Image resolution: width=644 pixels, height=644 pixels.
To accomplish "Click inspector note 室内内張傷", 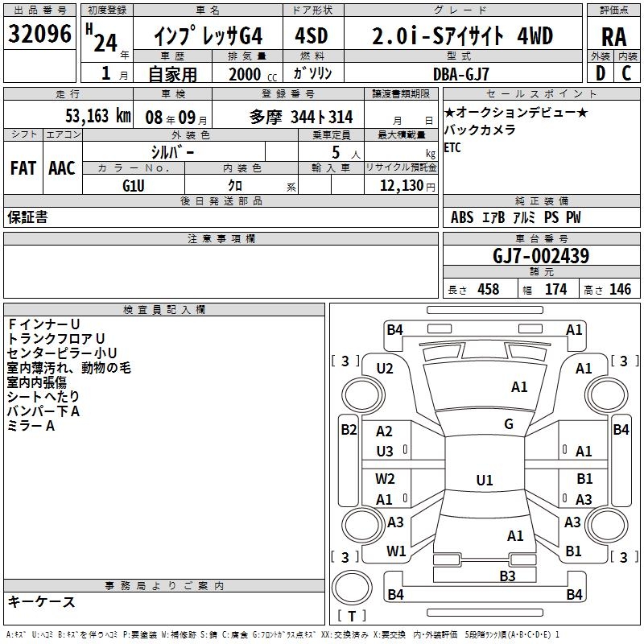I will click(37, 382).
